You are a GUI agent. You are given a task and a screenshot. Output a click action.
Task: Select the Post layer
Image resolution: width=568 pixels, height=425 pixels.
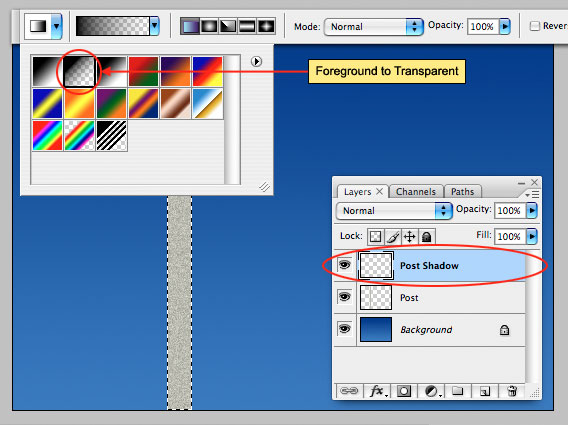click(x=429, y=297)
